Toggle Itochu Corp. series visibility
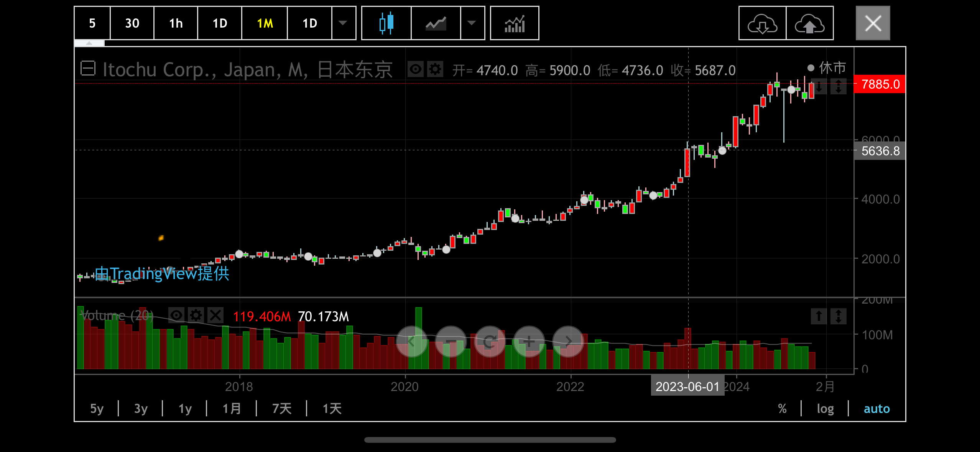Viewport: 980px width, 452px height. coord(416,69)
